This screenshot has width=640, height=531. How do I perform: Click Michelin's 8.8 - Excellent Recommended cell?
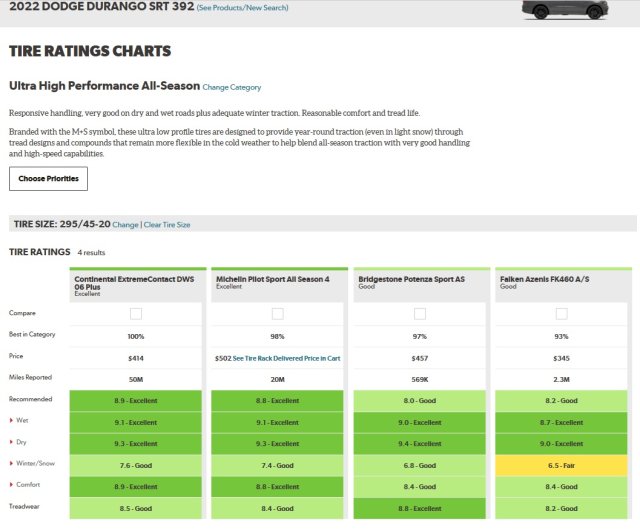coord(278,401)
